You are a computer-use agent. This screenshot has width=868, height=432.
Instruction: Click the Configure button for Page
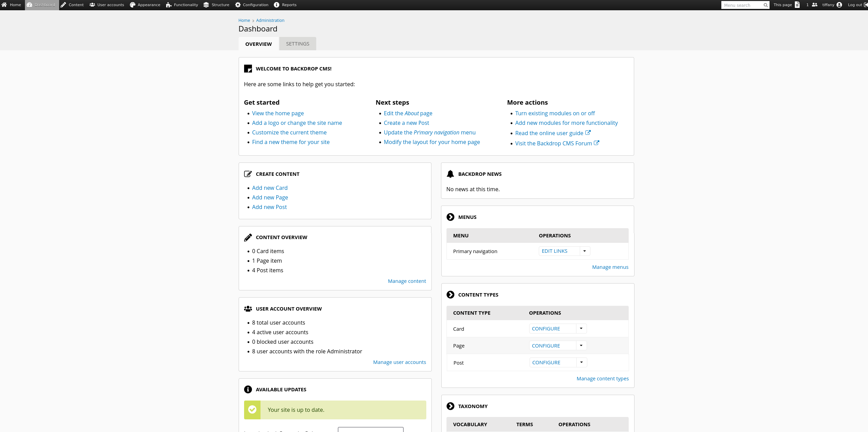coord(546,346)
